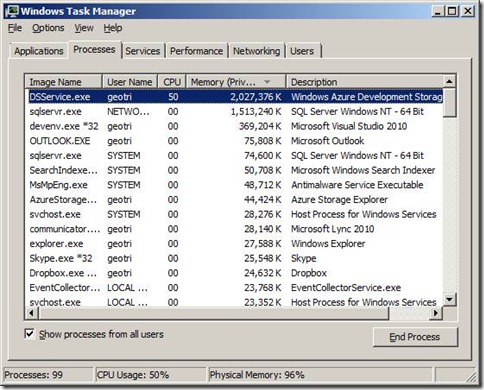Screen dimensions: 484x390
Task: Open the View menu
Action: 84,28
